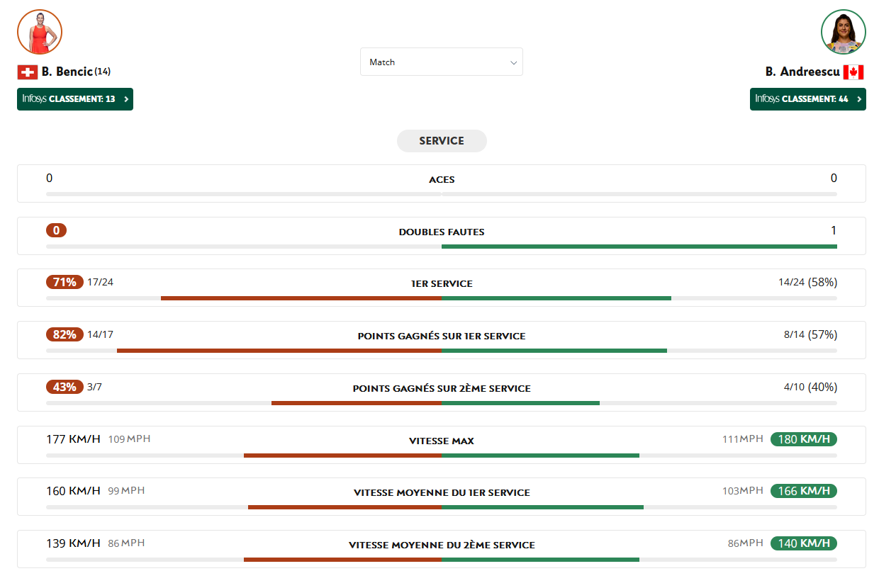Click B. Andreescu's circular player photo
The width and height of the screenshot is (896, 588).
point(843,32)
